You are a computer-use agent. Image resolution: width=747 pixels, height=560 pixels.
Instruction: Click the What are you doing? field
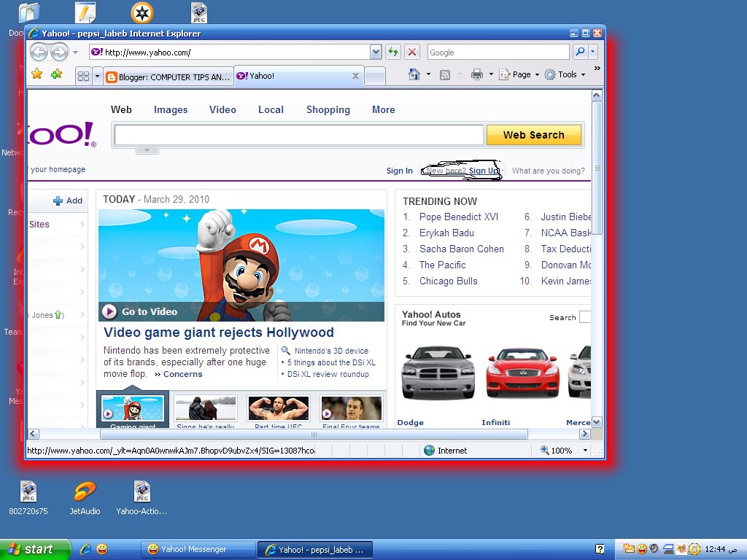pyautogui.click(x=549, y=171)
